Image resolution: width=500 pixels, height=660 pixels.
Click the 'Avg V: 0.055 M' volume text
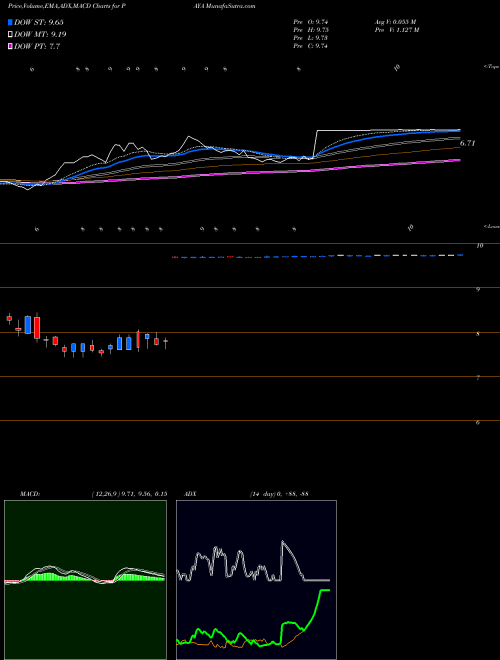point(395,21)
